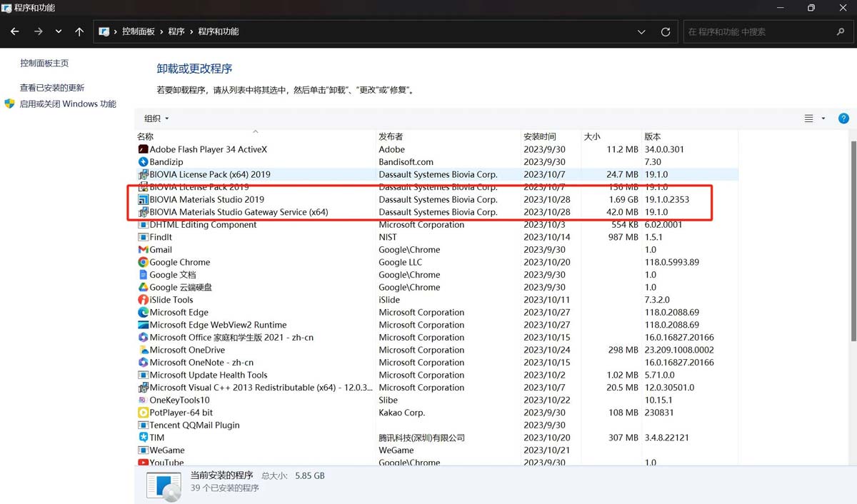Click the BIOVIA Materials Studio 2019 icon
The height and width of the screenshot is (504, 857).
(x=143, y=199)
